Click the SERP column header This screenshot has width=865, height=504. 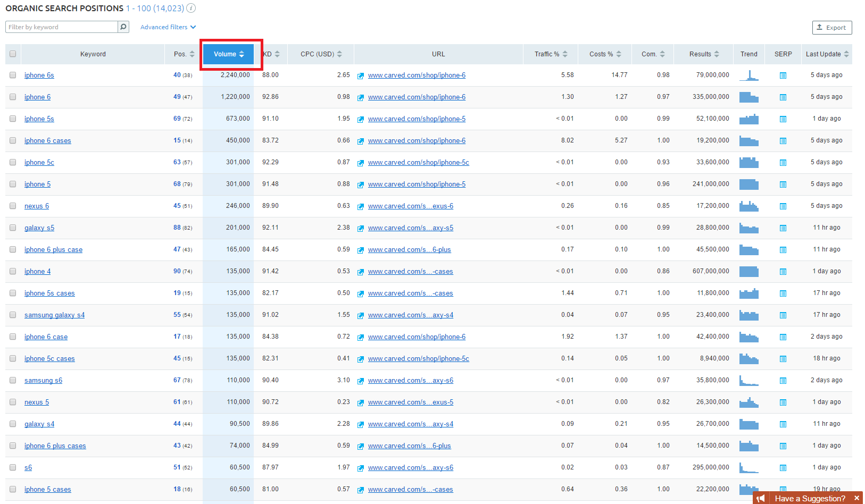[x=783, y=54]
